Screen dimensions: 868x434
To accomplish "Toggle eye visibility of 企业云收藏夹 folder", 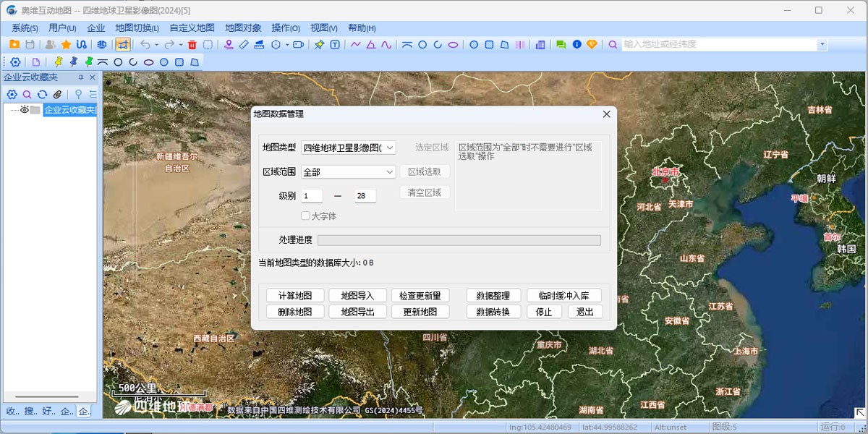I will [24, 110].
